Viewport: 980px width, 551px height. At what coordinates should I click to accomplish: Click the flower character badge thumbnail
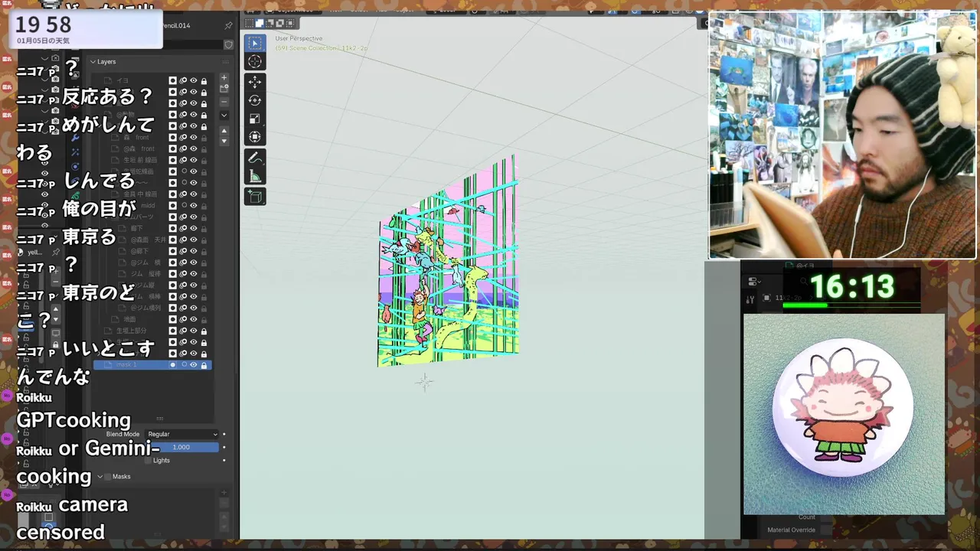tap(844, 414)
